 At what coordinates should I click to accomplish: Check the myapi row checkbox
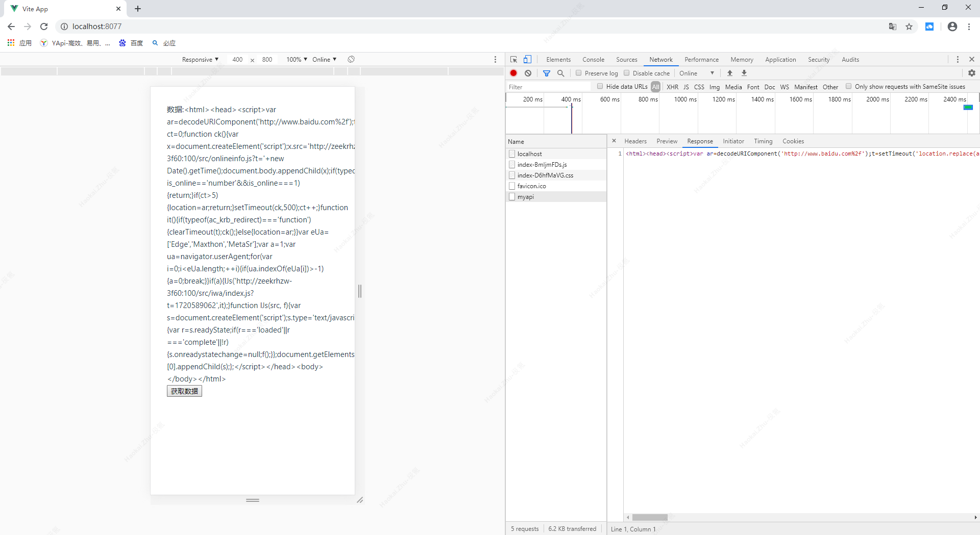(512, 197)
